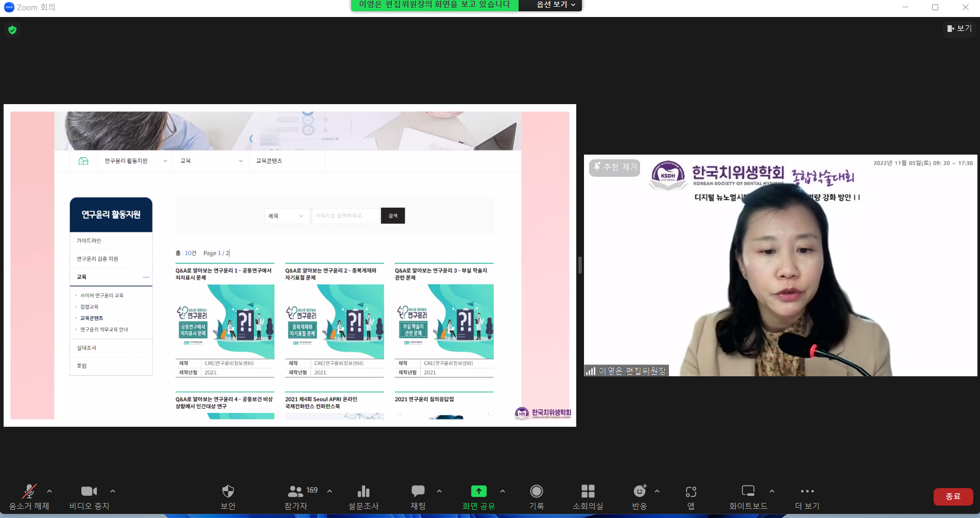This screenshot has width=980, height=518.
Task: Open Reactions (반응) smiley icon
Action: pyautogui.click(x=639, y=492)
